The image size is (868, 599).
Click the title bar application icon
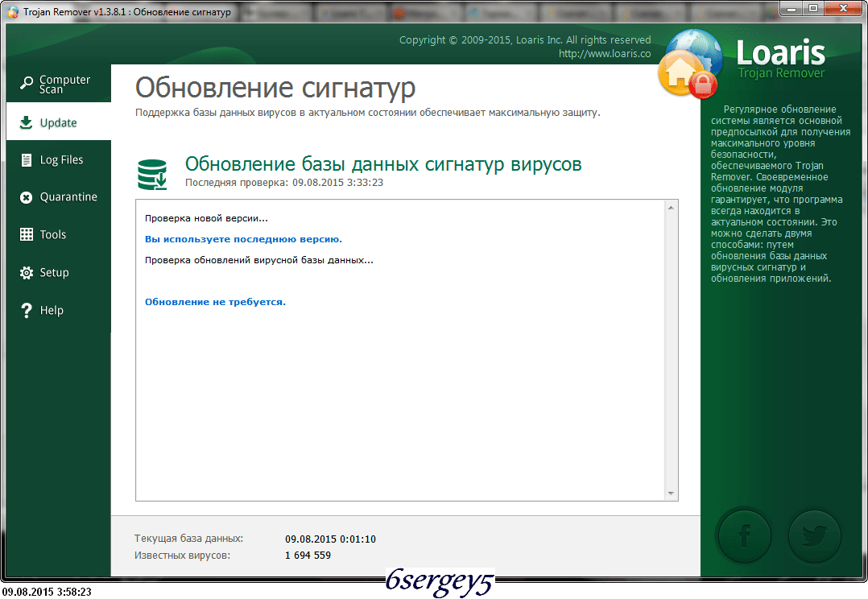[x=12, y=11]
